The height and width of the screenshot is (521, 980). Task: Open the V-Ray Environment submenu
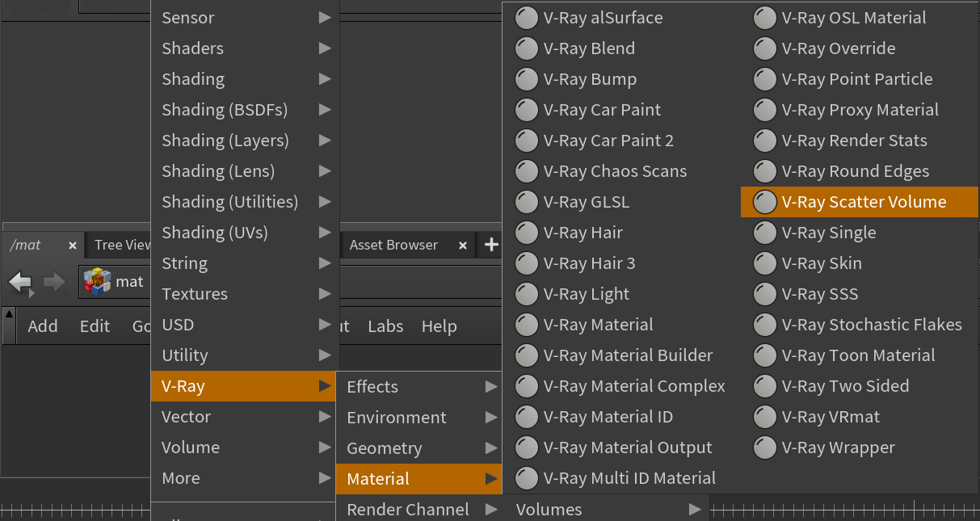click(x=419, y=418)
